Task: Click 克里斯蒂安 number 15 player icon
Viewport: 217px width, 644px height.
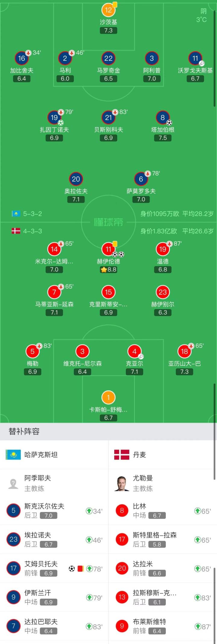Action: pos(108,292)
